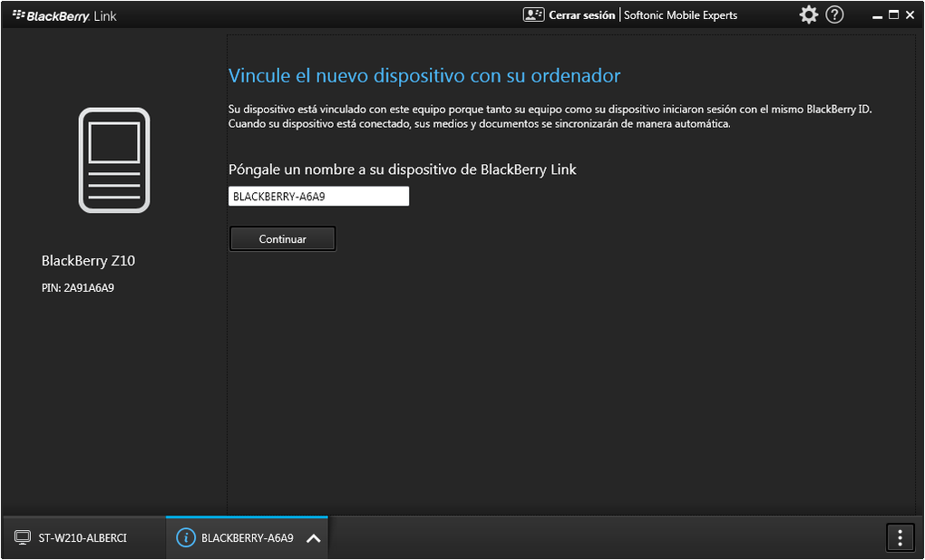This screenshot has height=560, width=925.
Task: Focus the device name input field
Action: tap(318, 197)
